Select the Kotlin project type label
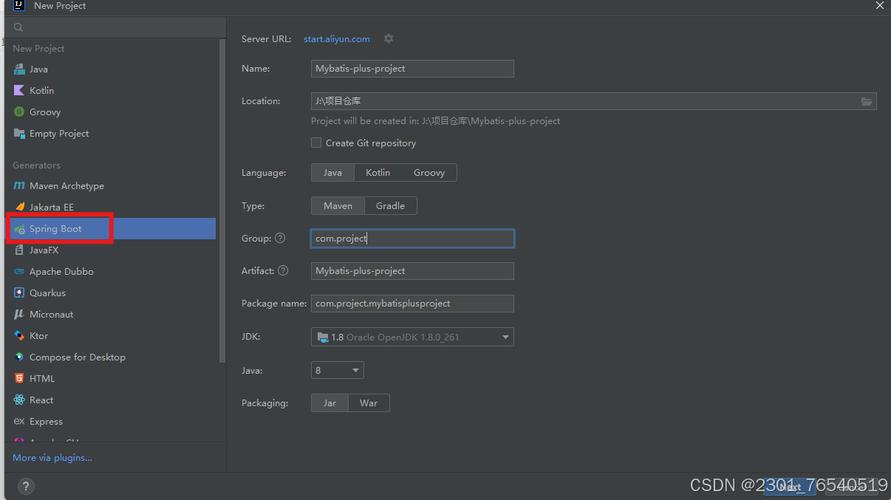 pyautogui.click(x=41, y=90)
